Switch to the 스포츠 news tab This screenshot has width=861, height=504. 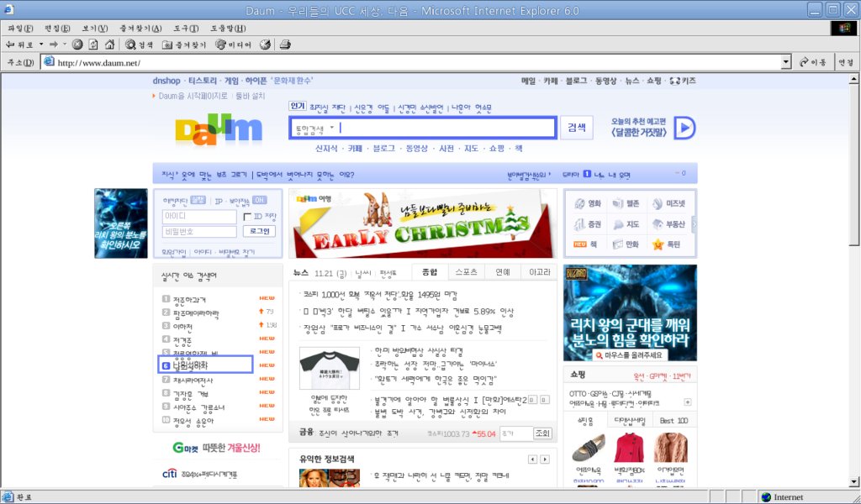click(x=466, y=272)
